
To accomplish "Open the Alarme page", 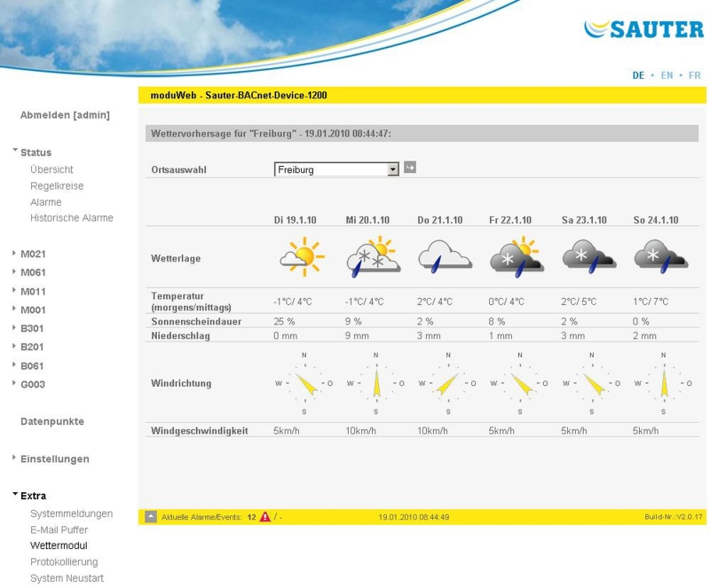I will (46, 202).
